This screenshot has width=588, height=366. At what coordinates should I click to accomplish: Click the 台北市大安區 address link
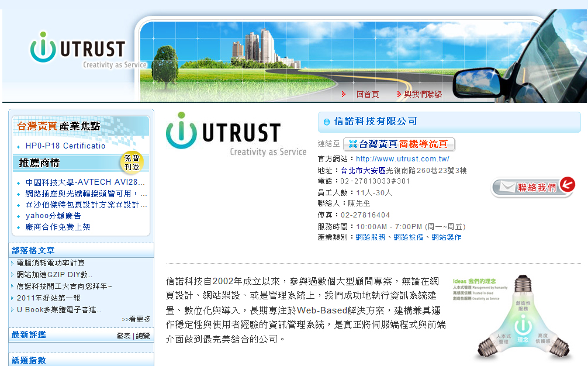[363, 171]
